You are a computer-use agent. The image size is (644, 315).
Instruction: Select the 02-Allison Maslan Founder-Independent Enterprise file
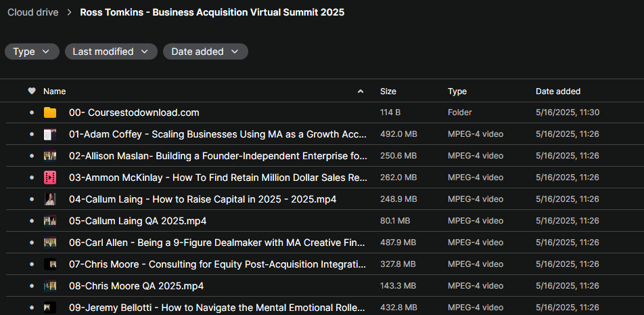(x=218, y=156)
